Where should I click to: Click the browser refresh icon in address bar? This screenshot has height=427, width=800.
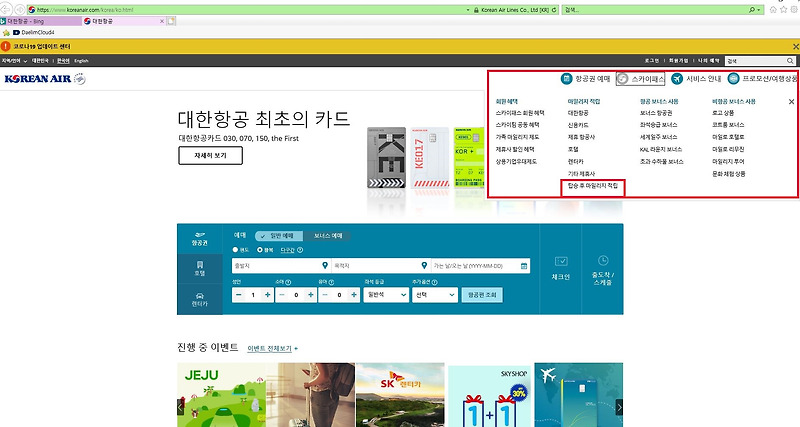coord(554,10)
